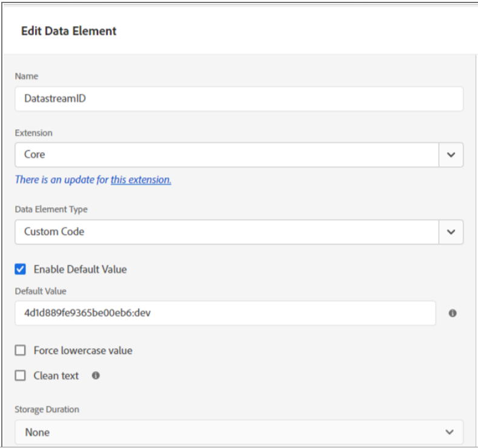Click the "There is an update for" notice text

pos(61,179)
